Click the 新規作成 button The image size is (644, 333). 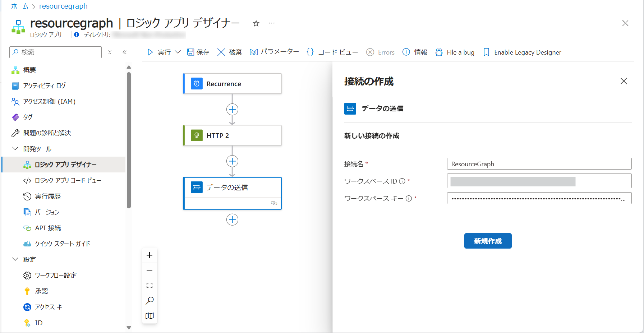click(488, 241)
